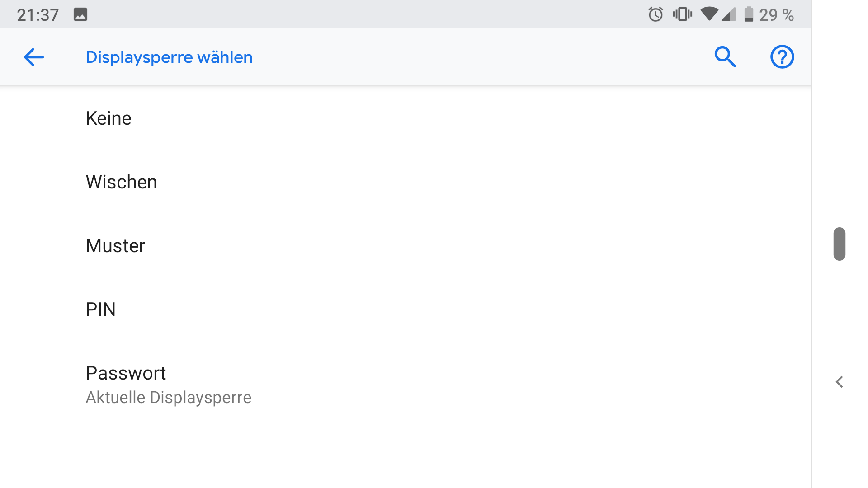Choose the Wischen lock option

(406, 182)
